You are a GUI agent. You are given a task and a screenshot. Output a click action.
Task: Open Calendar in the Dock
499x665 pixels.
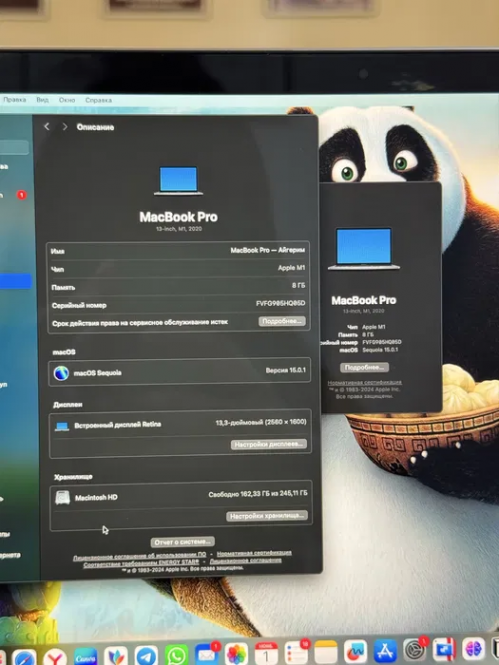click(x=266, y=654)
